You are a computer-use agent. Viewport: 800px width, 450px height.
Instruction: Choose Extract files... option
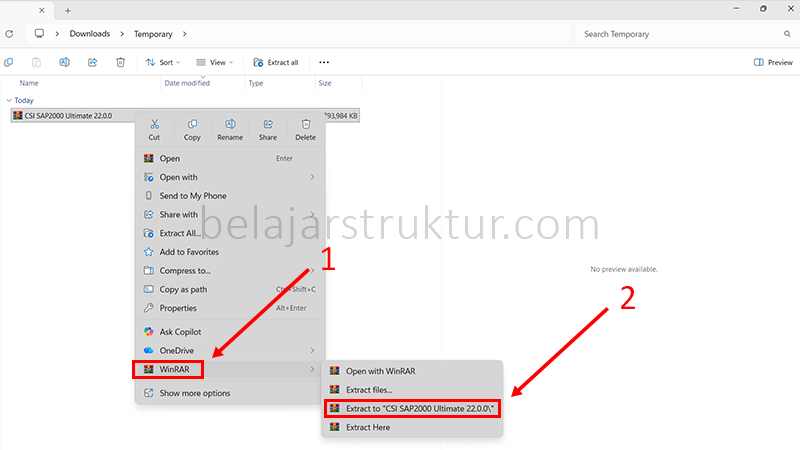pos(412,390)
